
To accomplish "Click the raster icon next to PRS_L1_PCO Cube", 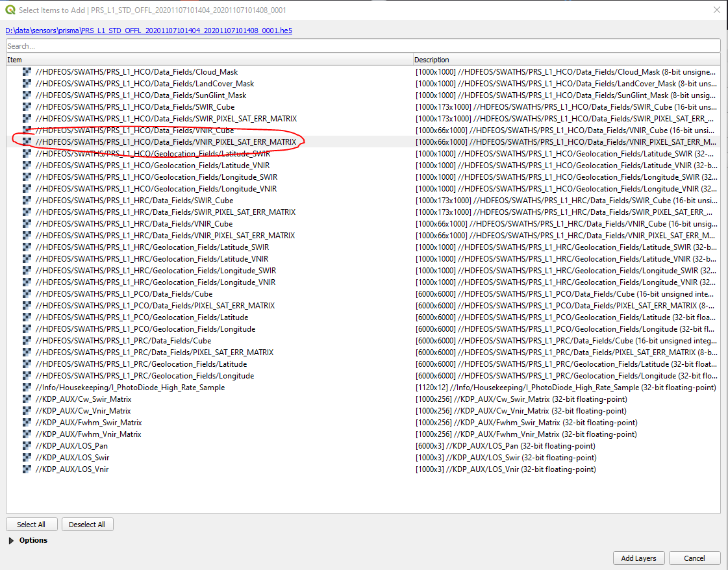I will click(25, 293).
